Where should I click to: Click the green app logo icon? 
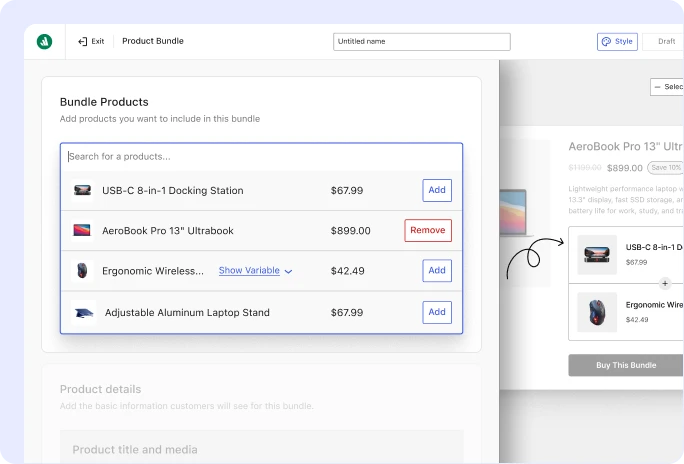pyautogui.click(x=44, y=41)
